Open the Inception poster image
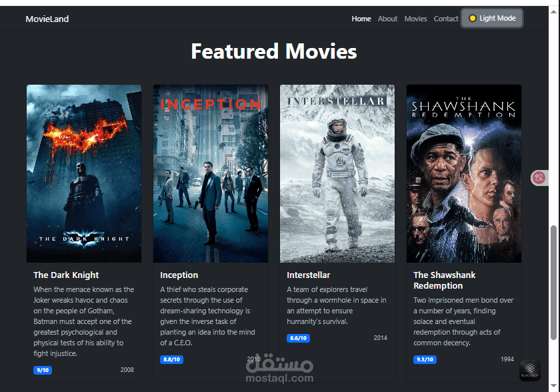 [x=211, y=173]
